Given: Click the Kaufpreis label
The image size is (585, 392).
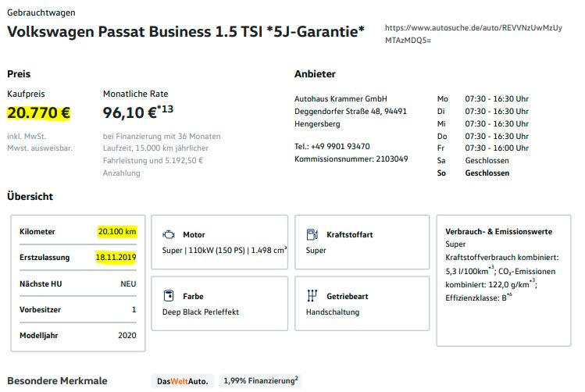Looking at the screenshot, I should point(26,94).
